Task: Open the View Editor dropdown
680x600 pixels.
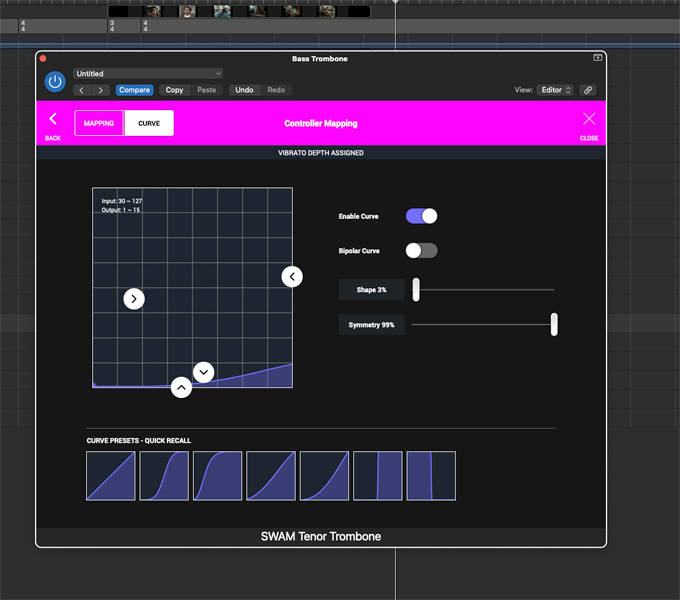Action: pyautogui.click(x=555, y=90)
